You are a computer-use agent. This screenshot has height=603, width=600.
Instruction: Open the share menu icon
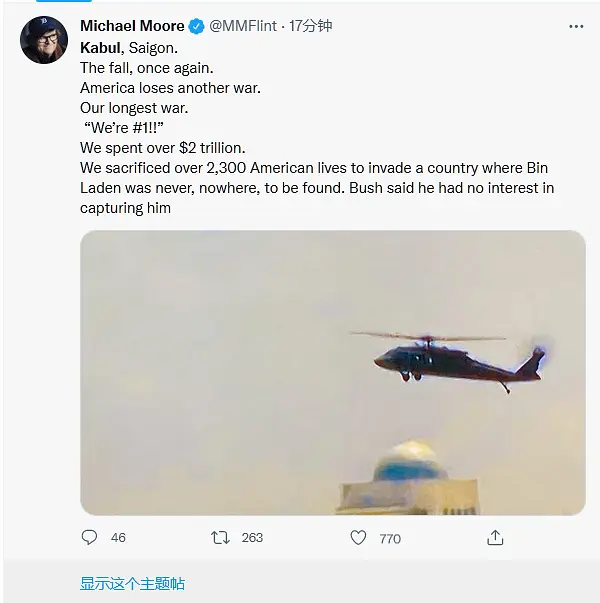(x=495, y=537)
